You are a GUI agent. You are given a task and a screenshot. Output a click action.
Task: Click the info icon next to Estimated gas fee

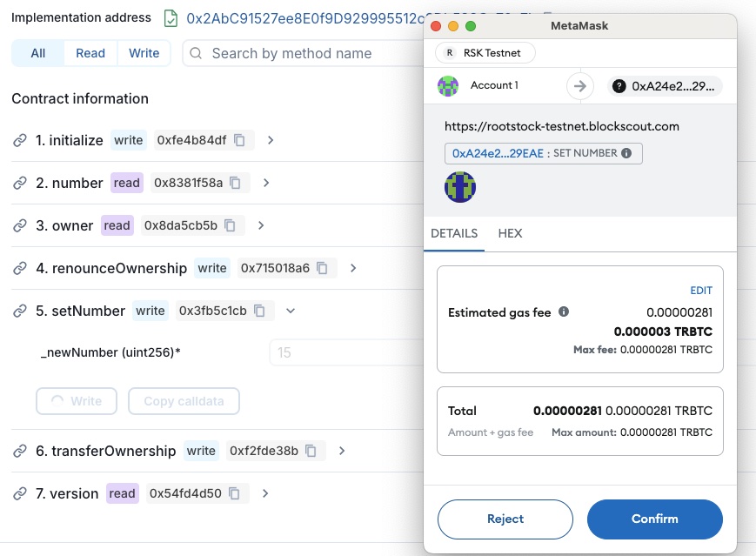point(564,311)
